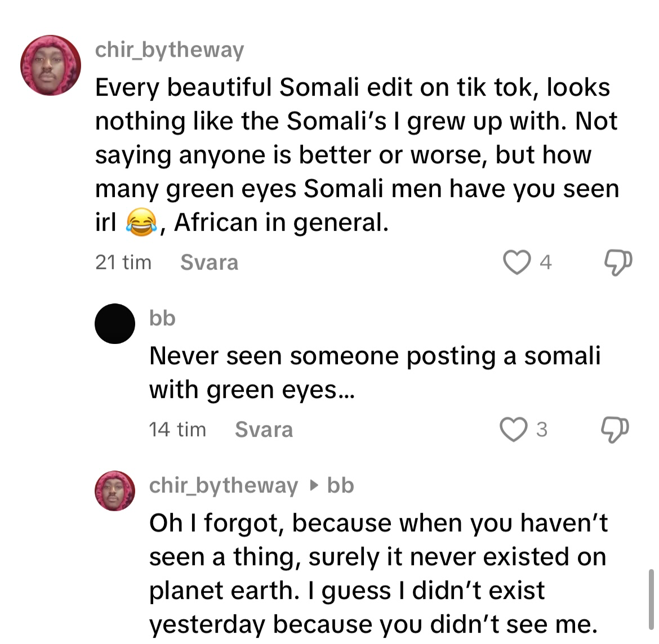Tap the heart on bb's reply

click(x=514, y=430)
